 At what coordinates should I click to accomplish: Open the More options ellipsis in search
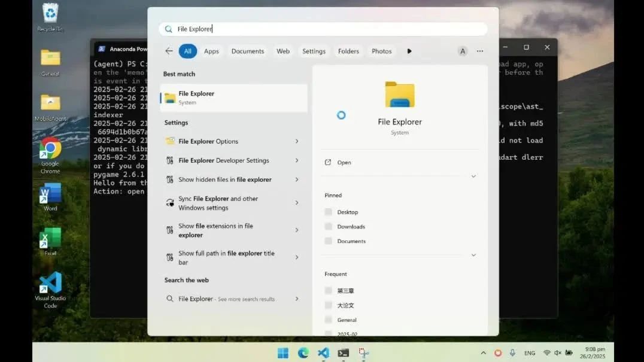(480, 51)
